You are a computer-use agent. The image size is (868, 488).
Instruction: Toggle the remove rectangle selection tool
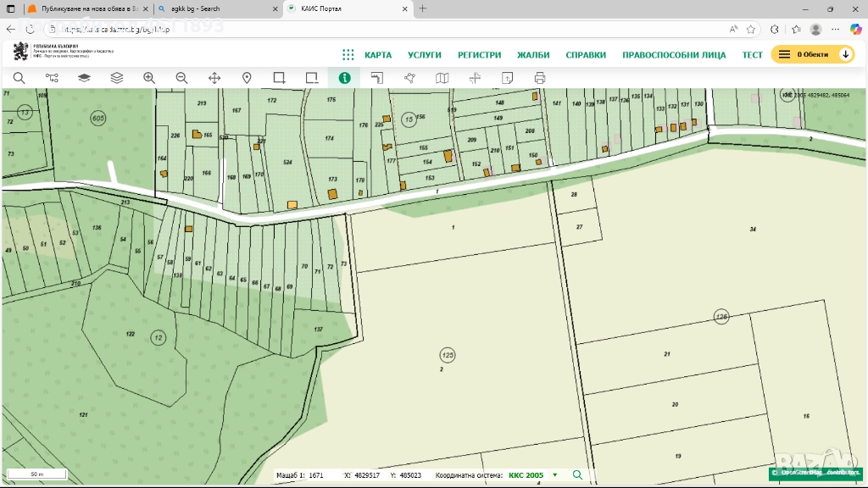[x=312, y=78]
